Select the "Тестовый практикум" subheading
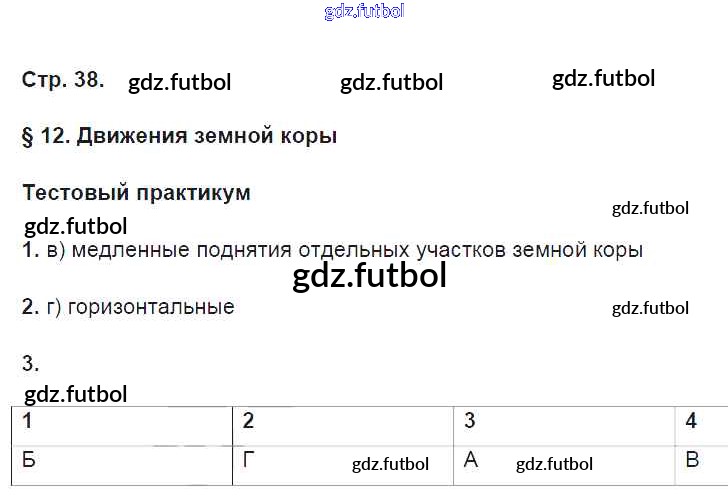The width and height of the screenshot is (728, 499). point(136,193)
